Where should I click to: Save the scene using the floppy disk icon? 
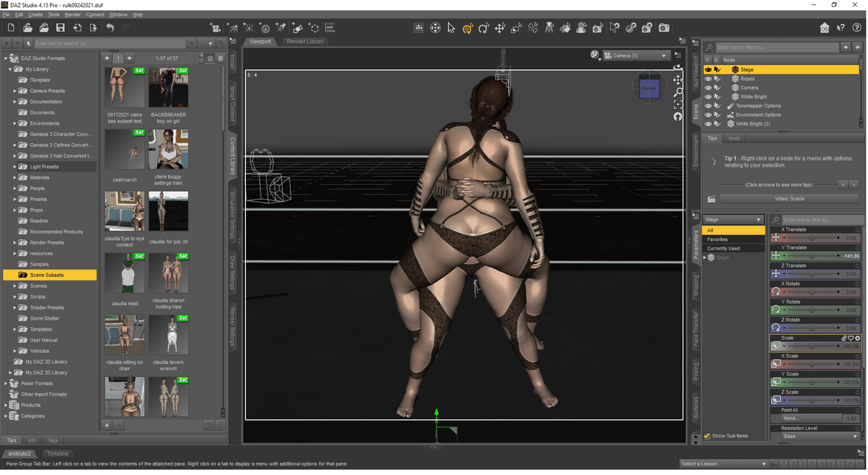point(60,28)
